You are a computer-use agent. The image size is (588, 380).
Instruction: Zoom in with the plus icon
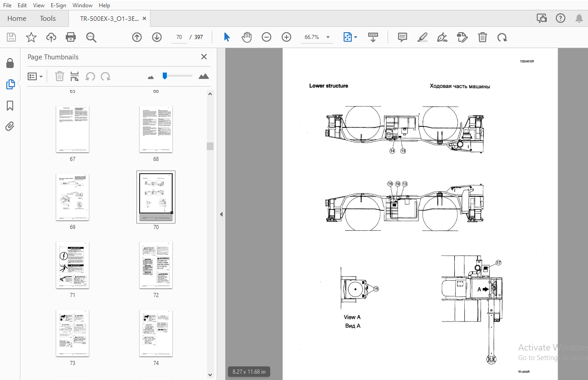tap(287, 37)
